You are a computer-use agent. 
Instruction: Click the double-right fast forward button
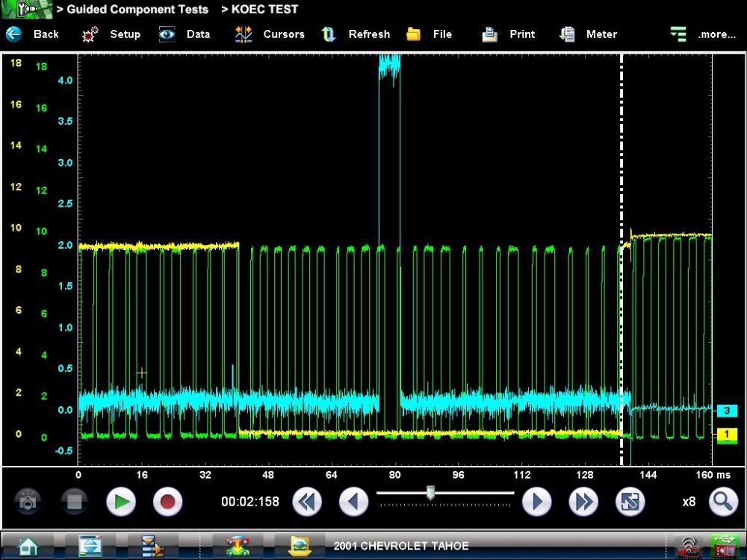point(583,502)
